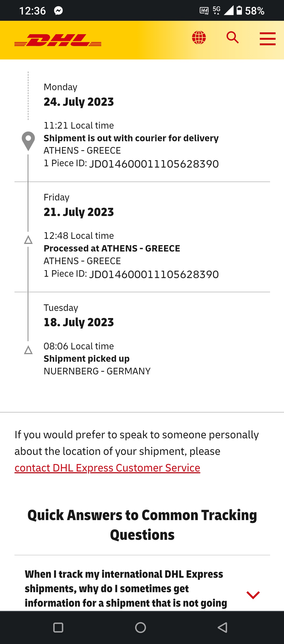The width and height of the screenshot is (284, 644).
Task: Select 'Shipment is out with courier for delivery'
Action: [x=131, y=138]
